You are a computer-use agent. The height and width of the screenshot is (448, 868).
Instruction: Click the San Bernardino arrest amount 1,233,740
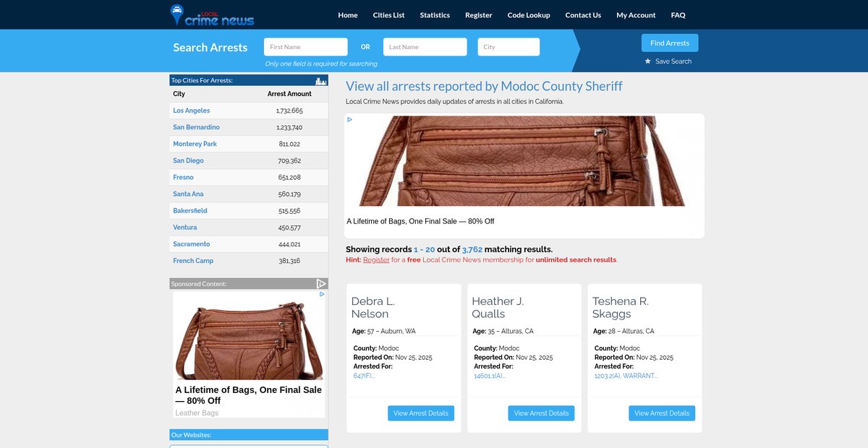click(289, 127)
